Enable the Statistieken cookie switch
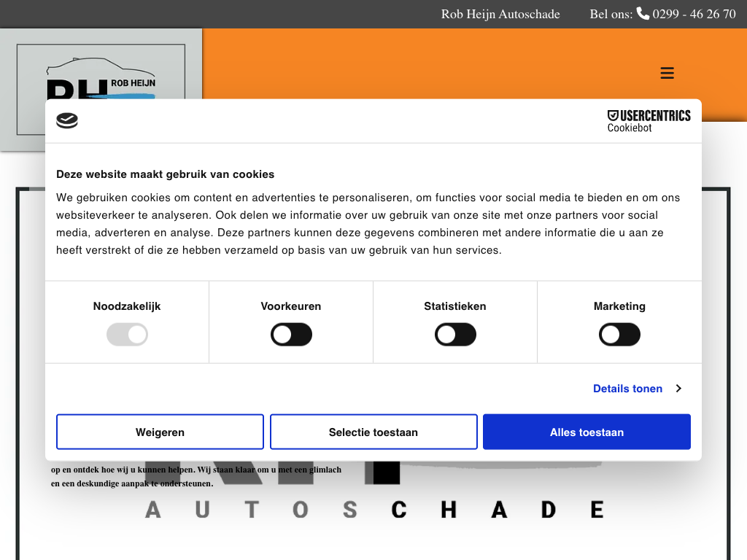The image size is (747, 560). [x=455, y=335]
